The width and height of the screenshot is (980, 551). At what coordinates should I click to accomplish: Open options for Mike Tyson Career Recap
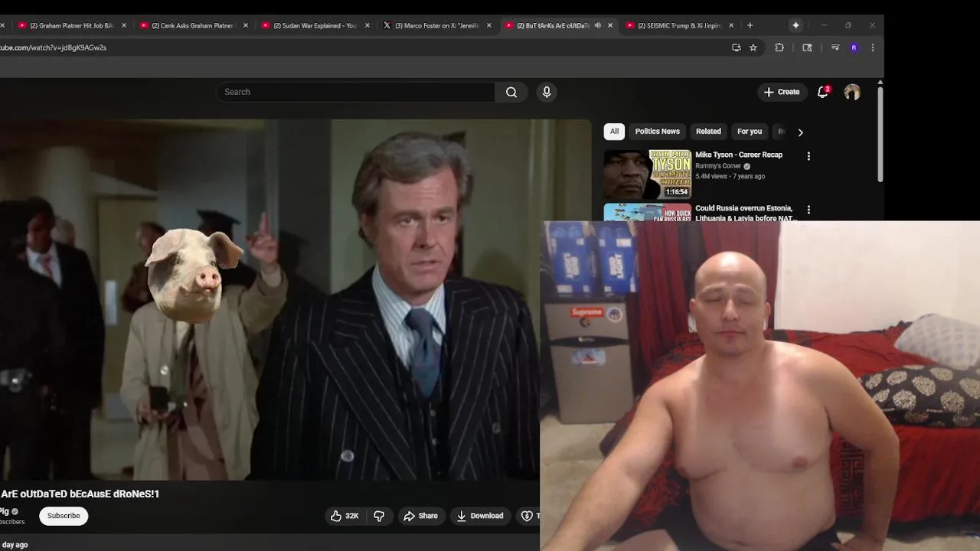pyautogui.click(x=808, y=156)
